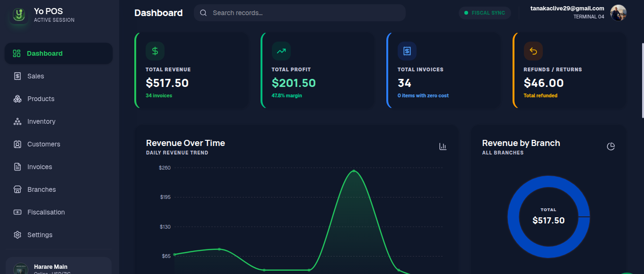Click the peak data point on revenue line
This screenshot has width=644, height=274.
pyautogui.click(x=354, y=171)
